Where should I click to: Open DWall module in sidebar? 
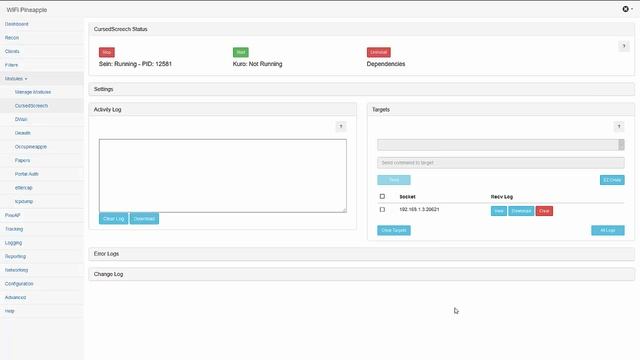tap(21, 119)
